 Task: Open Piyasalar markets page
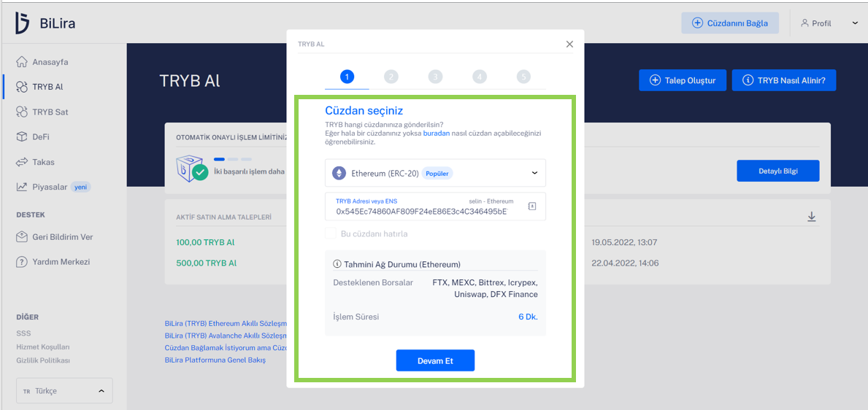click(53, 187)
